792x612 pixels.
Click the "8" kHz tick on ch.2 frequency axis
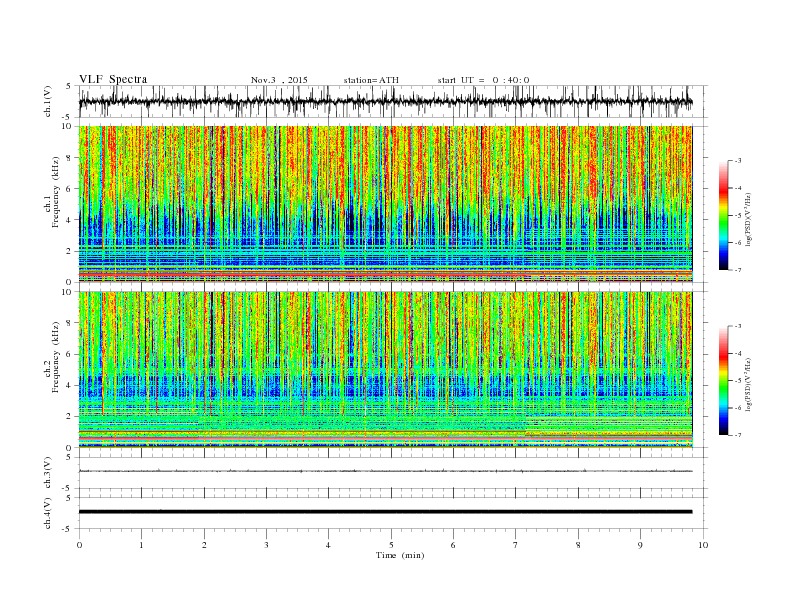(69, 323)
